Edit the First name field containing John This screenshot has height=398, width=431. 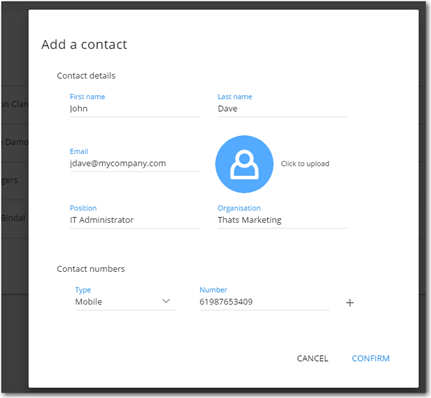[x=135, y=109]
